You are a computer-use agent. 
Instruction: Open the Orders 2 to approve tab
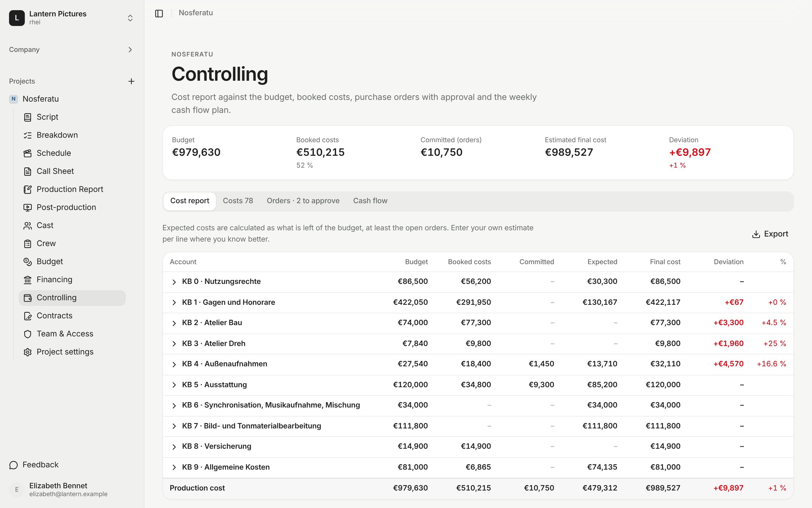tap(303, 201)
